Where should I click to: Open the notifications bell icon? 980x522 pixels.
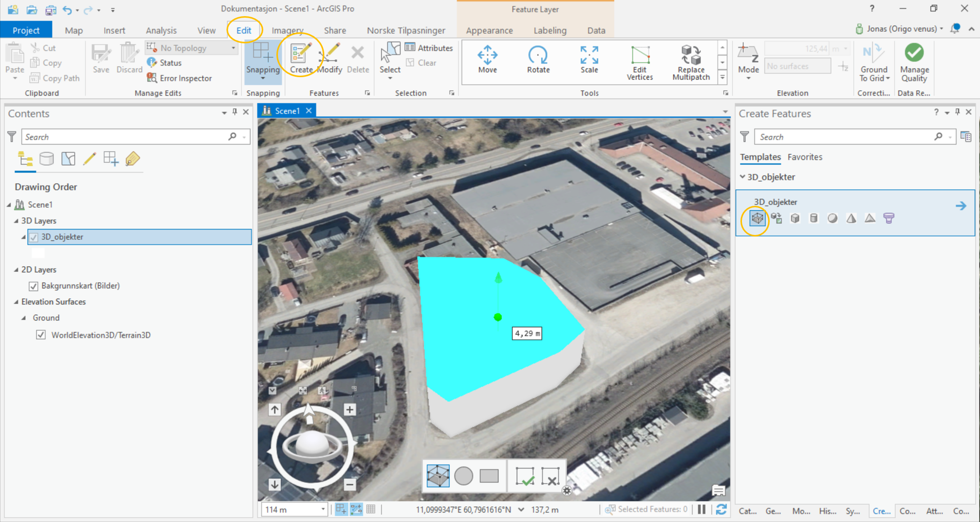coord(955,29)
